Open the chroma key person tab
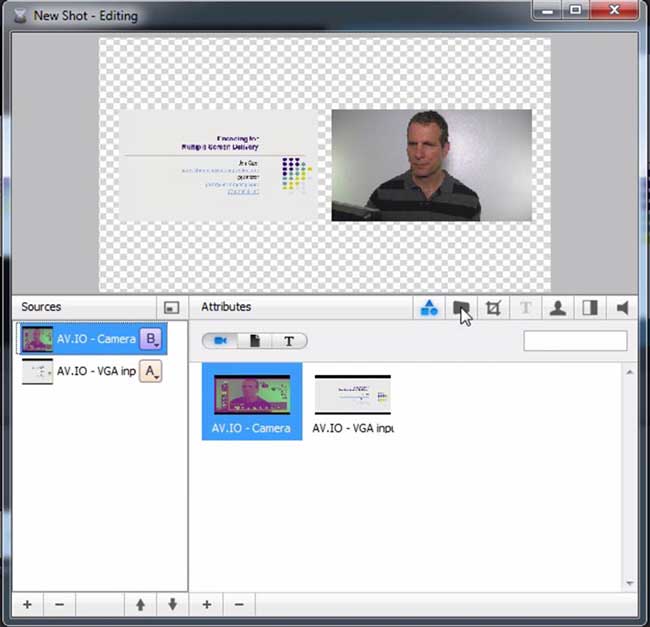Viewport: 650px width, 627px height. coord(558,308)
